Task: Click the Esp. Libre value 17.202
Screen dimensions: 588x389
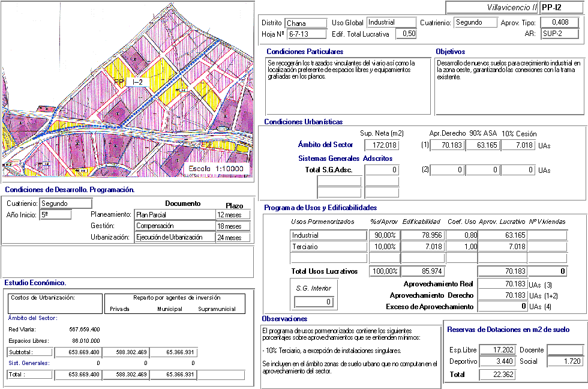Action: (x=497, y=350)
